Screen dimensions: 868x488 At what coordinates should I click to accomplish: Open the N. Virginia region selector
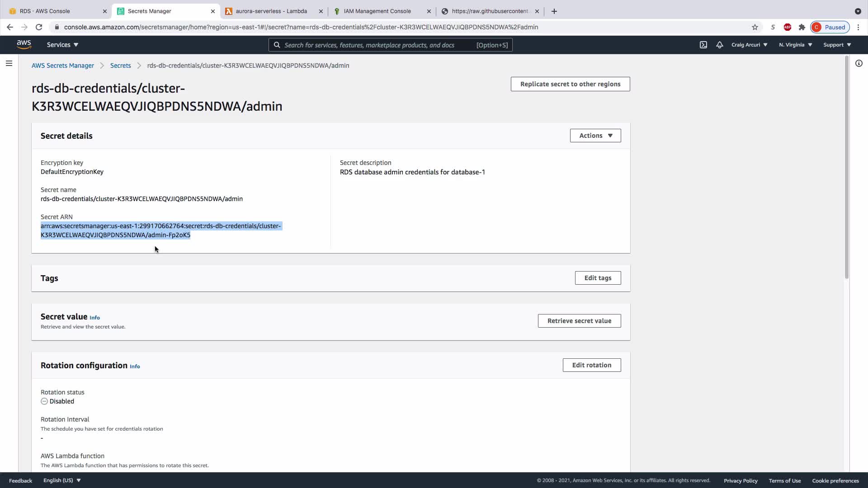pyautogui.click(x=795, y=45)
